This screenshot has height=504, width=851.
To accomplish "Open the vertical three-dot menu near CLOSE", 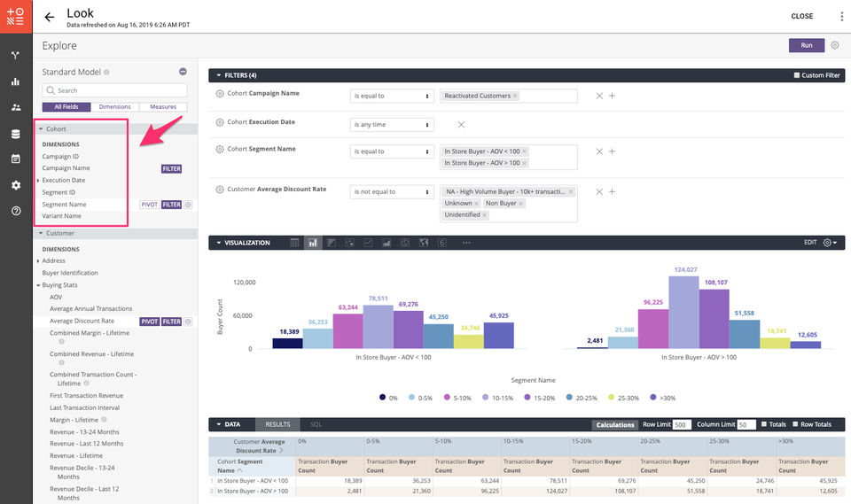I will click(x=842, y=16).
